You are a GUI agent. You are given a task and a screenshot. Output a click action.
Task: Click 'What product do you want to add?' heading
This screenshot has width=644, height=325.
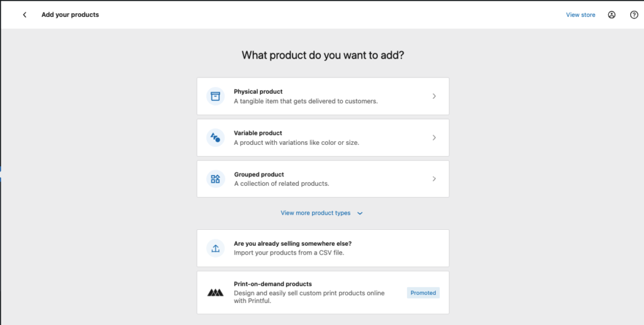click(323, 55)
